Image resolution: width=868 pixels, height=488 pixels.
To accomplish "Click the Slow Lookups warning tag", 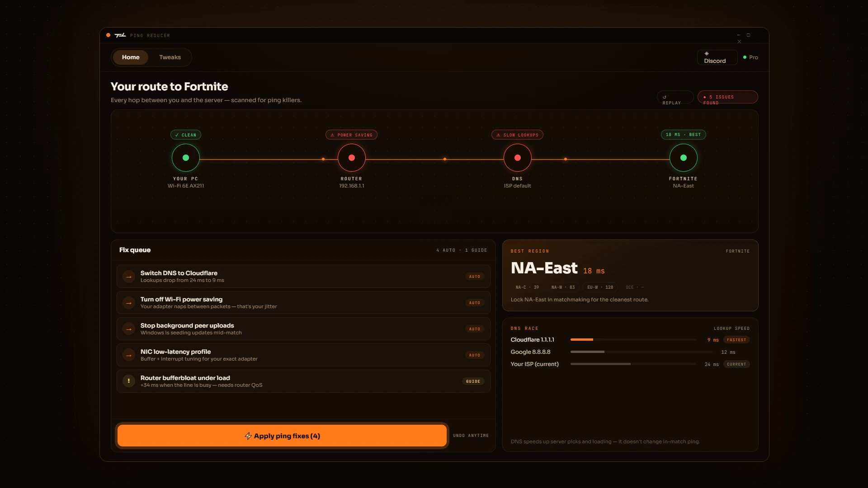I will 517,135.
